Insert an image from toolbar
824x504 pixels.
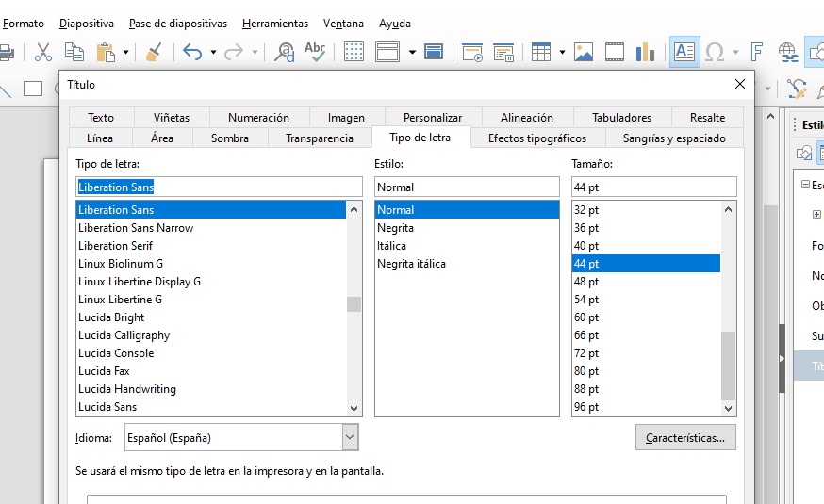point(584,52)
